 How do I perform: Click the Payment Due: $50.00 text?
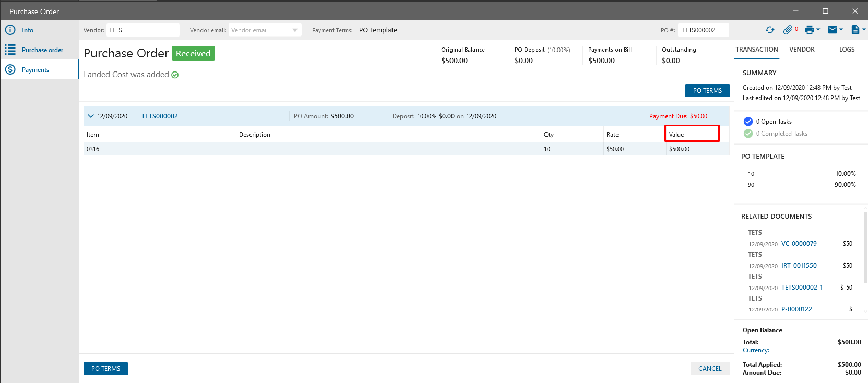678,116
